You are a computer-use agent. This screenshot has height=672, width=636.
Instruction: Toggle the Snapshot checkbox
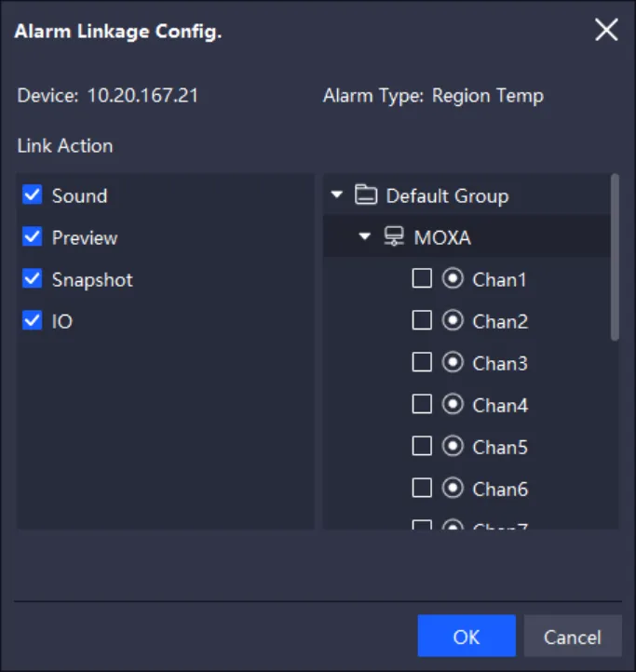(33, 279)
